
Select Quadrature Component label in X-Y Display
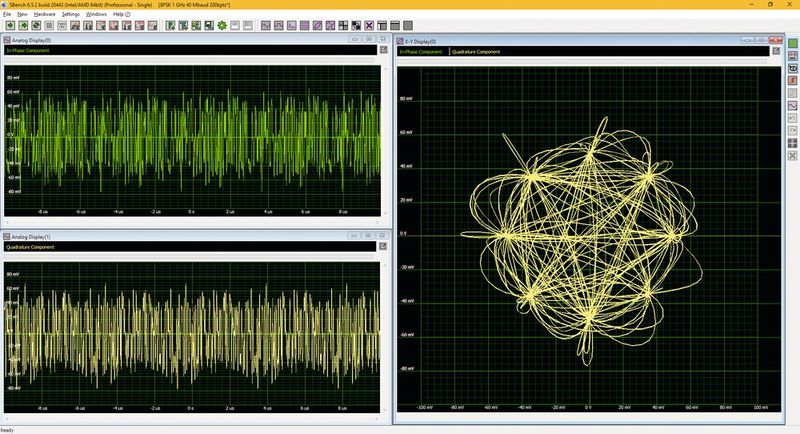click(476, 52)
